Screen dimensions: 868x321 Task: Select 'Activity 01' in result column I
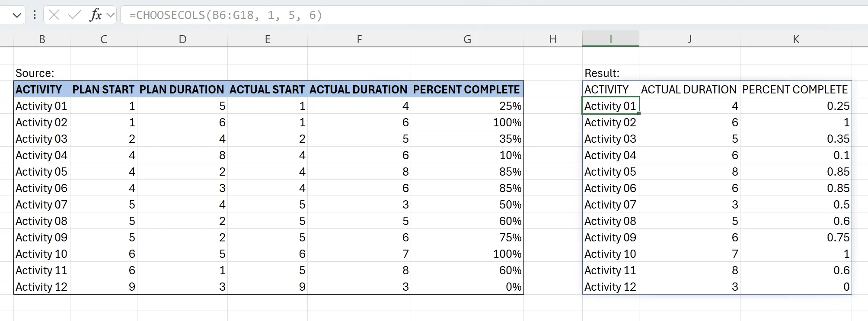pyautogui.click(x=610, y=106)
